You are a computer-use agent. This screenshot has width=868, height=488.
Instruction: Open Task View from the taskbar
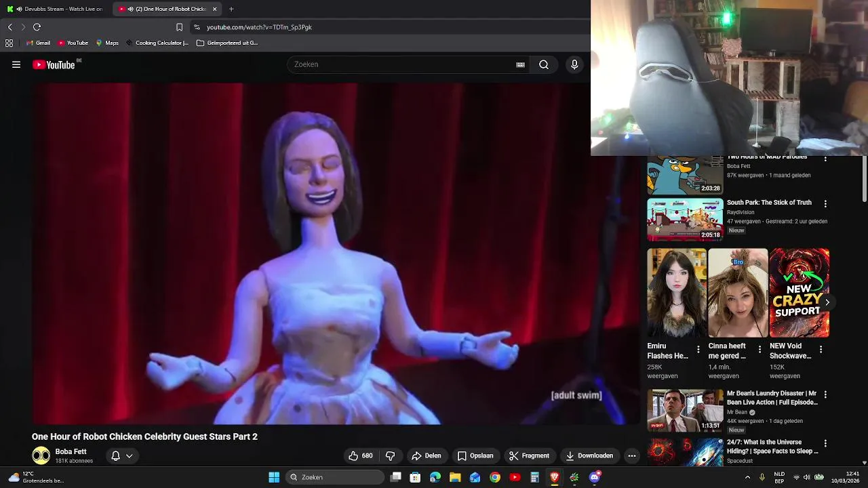click(396, 477)
